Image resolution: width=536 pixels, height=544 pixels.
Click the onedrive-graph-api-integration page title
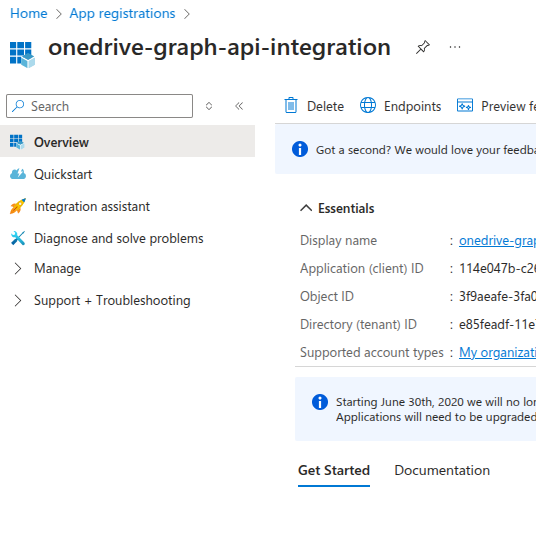click(219, 48)
